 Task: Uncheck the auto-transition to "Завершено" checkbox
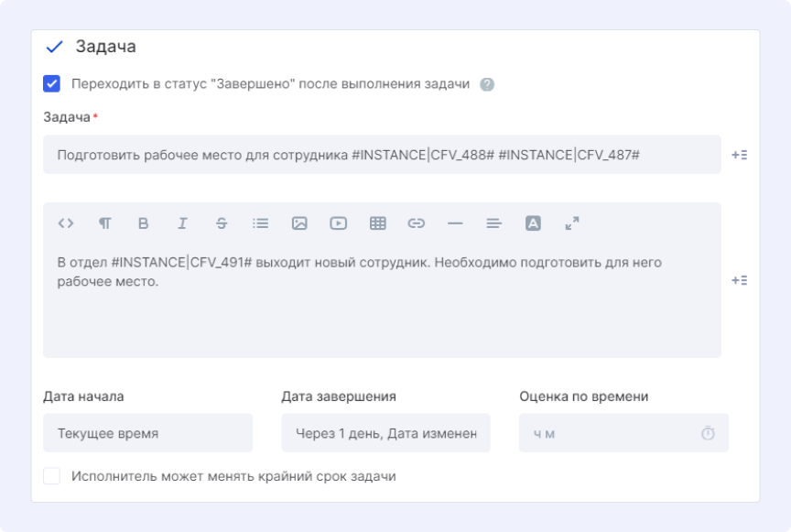(52, 84)
